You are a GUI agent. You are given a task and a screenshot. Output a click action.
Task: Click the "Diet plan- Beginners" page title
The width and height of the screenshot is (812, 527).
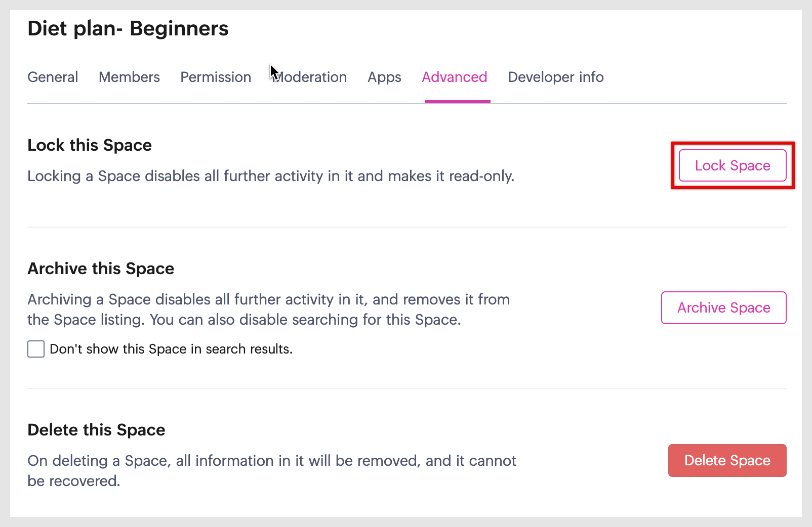128,29
